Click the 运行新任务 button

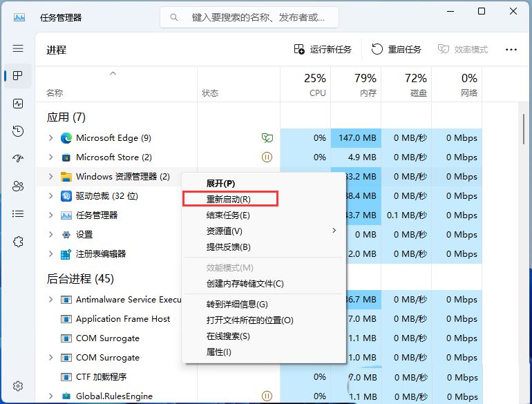[x=323, y=50]
